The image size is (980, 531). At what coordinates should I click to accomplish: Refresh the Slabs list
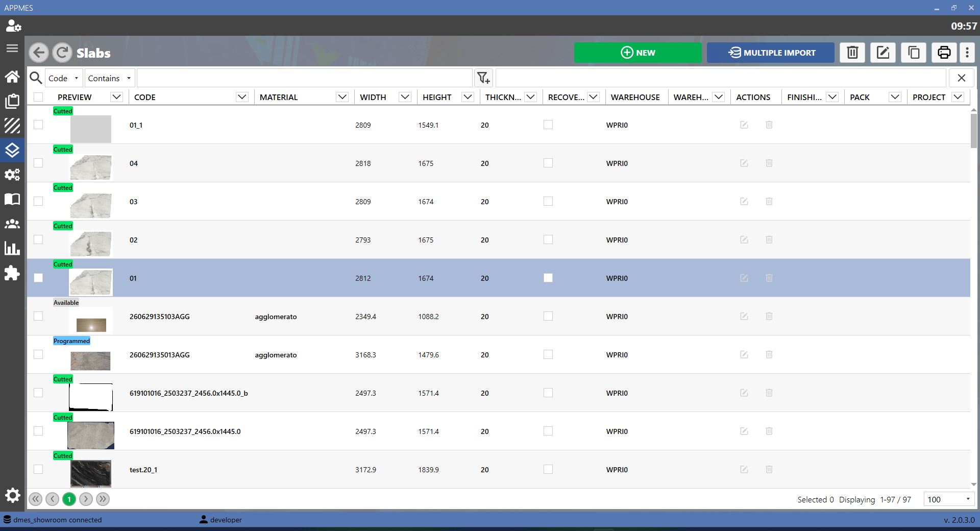62,53
